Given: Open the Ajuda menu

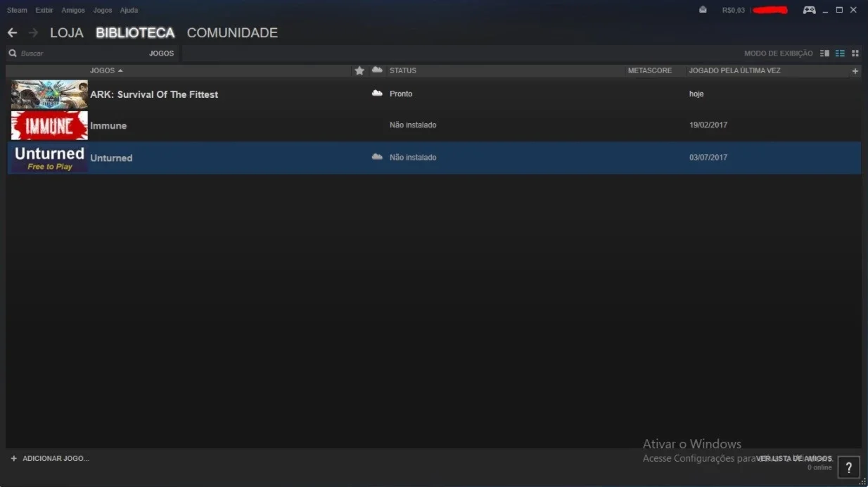Looking at the screenshot, I should tap(129, 11).
